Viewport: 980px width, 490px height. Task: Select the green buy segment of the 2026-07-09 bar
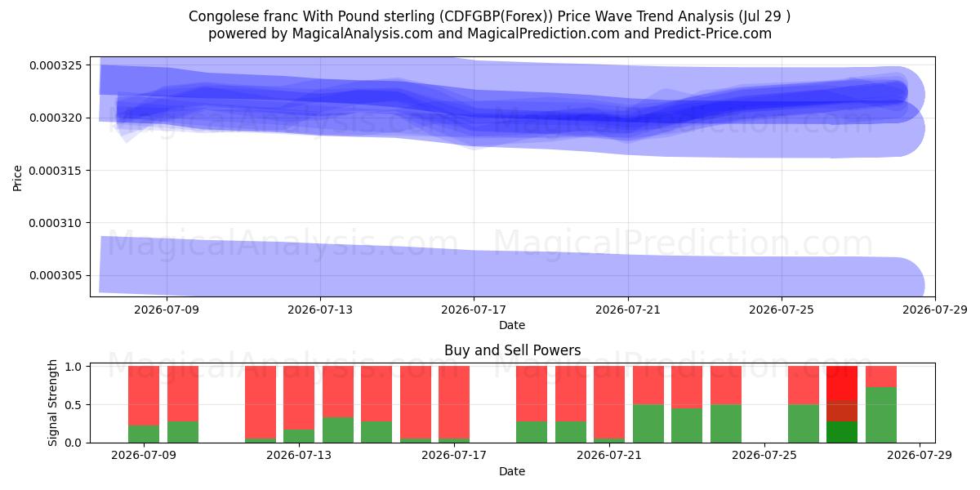[x=144, y=434]
